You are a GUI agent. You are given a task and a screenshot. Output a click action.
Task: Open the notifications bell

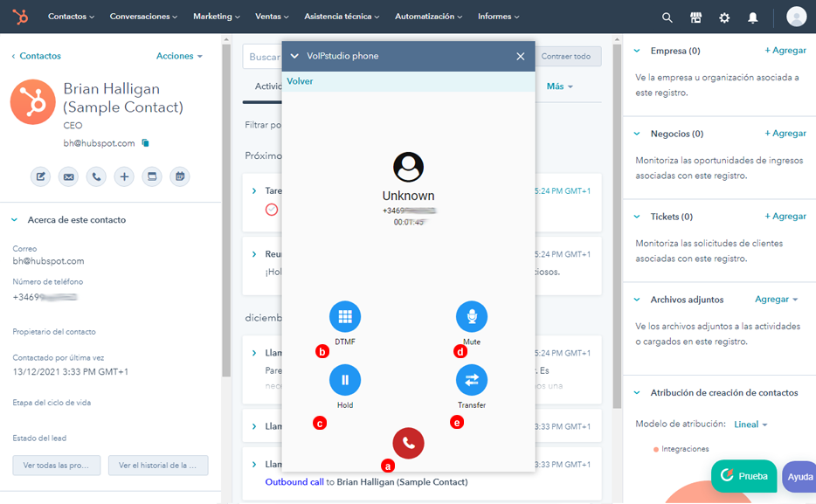click(x=752, y=17)
